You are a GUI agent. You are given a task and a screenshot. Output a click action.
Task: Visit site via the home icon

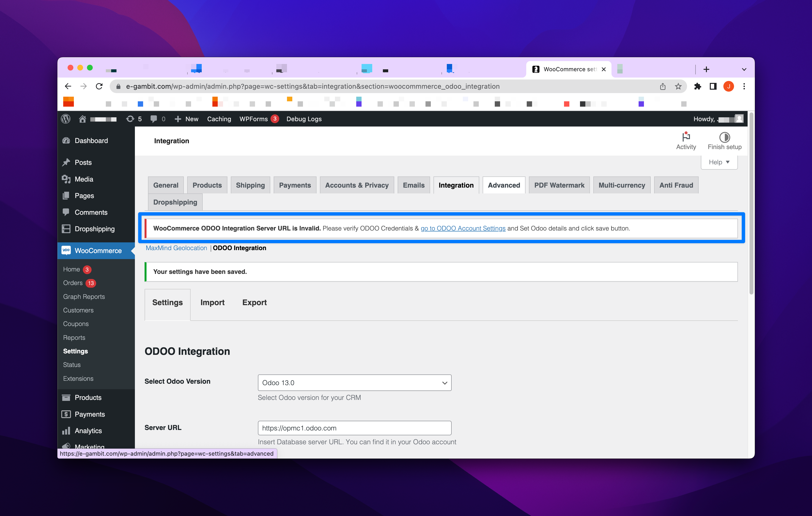point(82,119)
